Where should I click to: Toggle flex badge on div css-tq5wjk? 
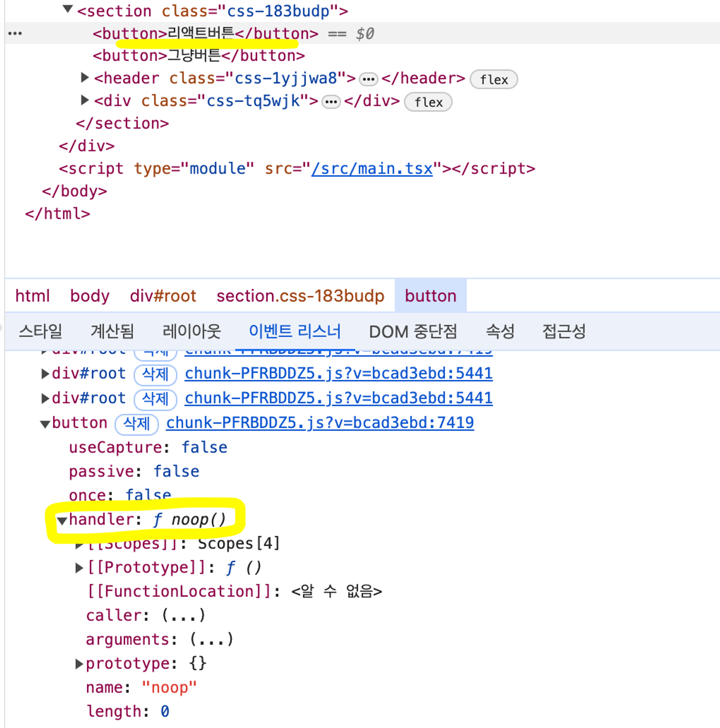coord(428,102)
